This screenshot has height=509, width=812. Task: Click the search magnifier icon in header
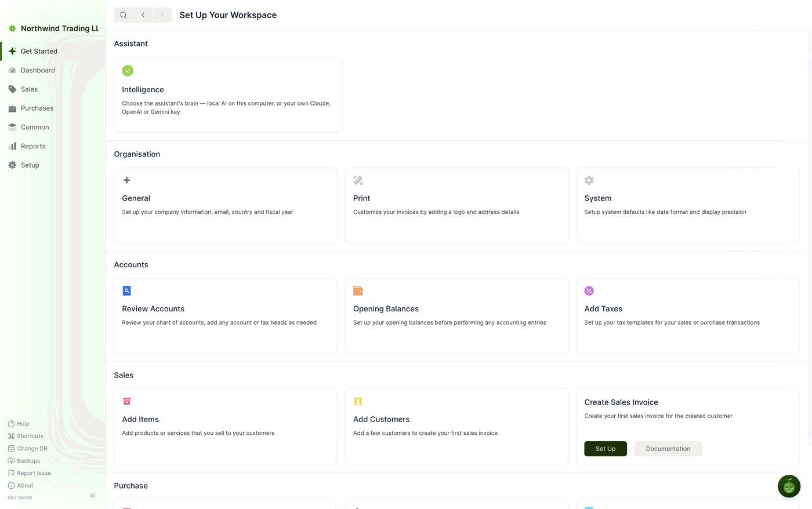tap(124, 15)
